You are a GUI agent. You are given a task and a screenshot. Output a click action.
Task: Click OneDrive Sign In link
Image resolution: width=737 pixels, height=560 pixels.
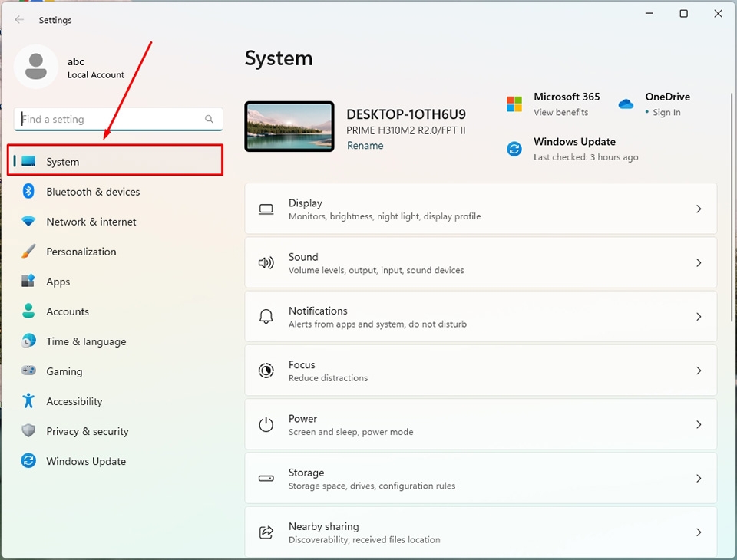pyautogui.click(x=666, y=112)
